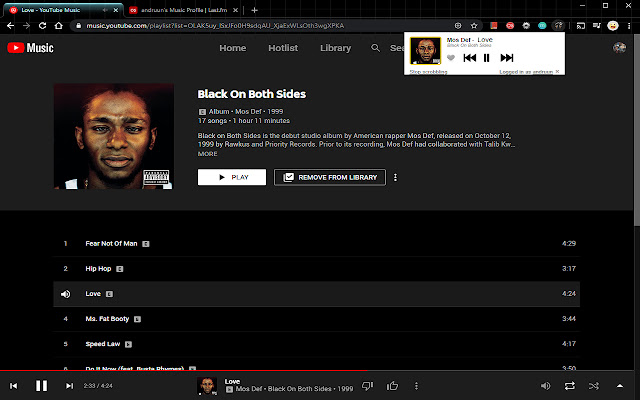The height and width of the screenshot is (400, 640).
Task: Click the red playback progress bar
Action: tap(184, 371)
